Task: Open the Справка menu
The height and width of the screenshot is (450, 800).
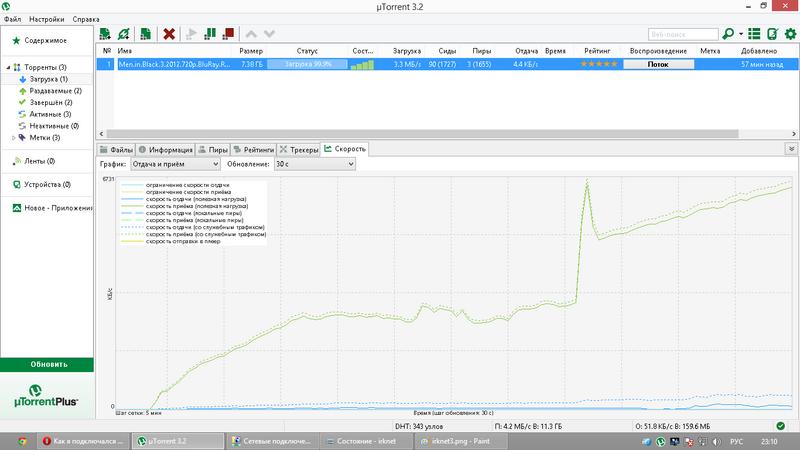Action: click(x=86, y=19)
